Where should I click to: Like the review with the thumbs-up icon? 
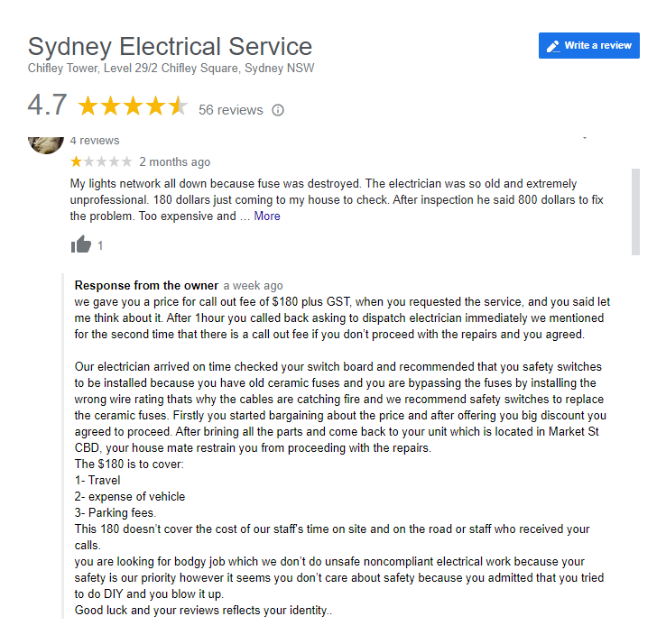81,244
